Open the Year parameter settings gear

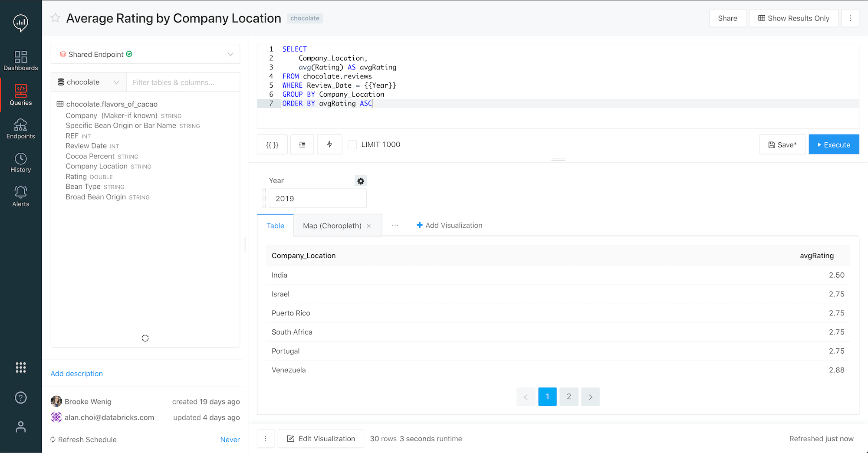click(360, 181)
